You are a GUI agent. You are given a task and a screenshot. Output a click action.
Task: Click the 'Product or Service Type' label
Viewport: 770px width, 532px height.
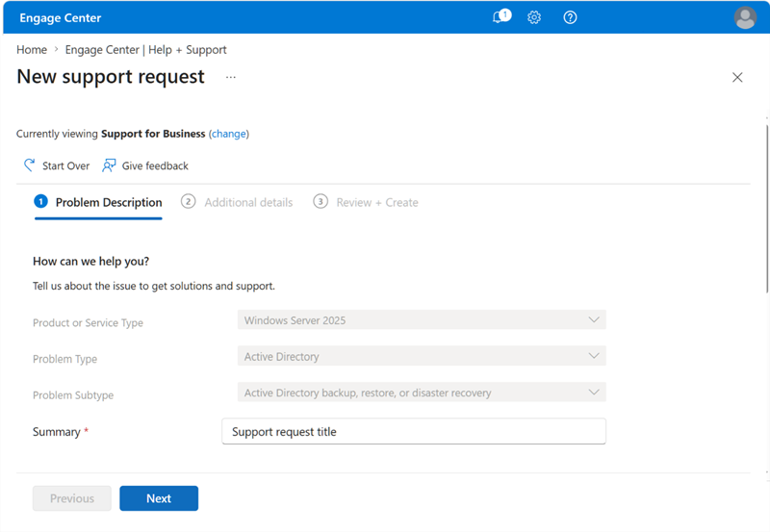pyautogui.click(x=88, y=322)
